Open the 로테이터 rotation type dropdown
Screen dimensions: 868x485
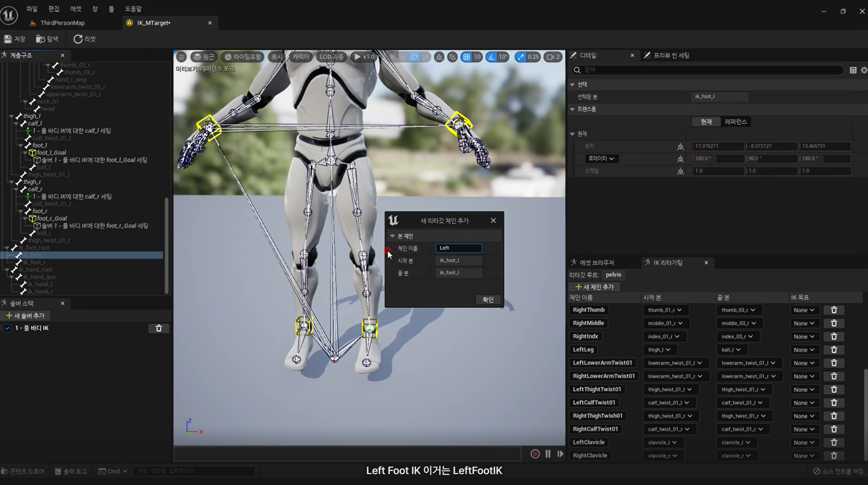601,158
